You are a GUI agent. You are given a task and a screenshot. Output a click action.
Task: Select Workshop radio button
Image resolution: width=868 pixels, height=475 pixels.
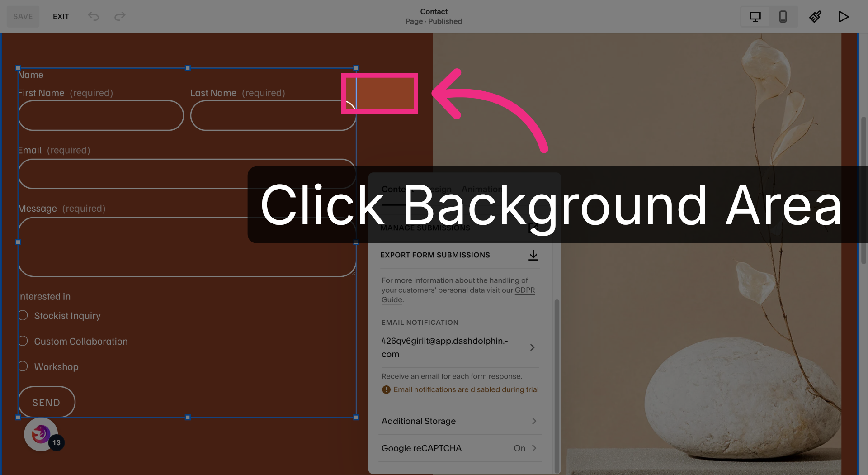pos(23,366)
